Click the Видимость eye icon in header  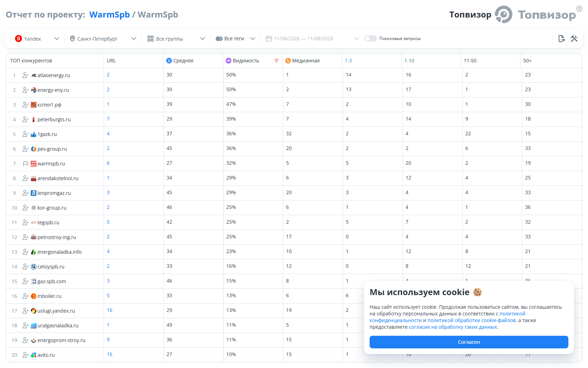coord(229,61)
